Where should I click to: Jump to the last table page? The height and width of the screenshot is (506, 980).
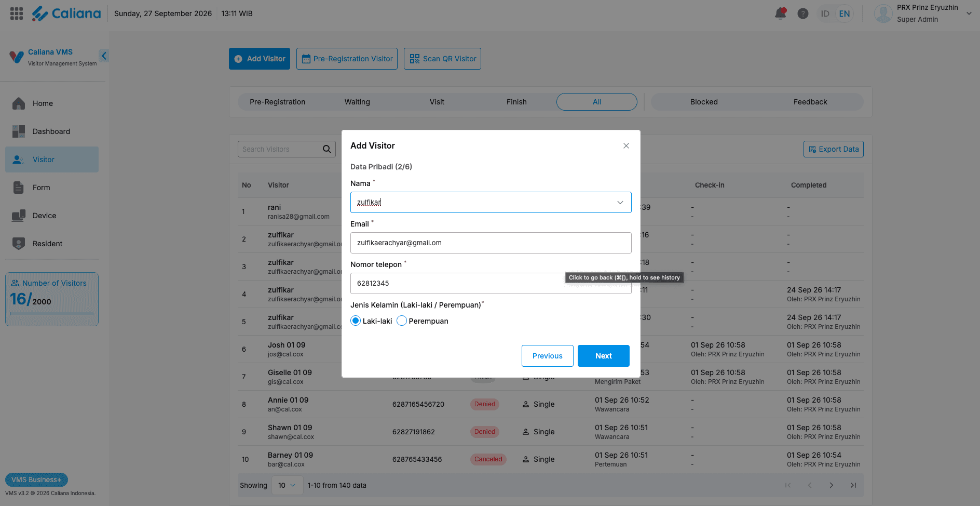pyautogui.click(x=853, y=485)
